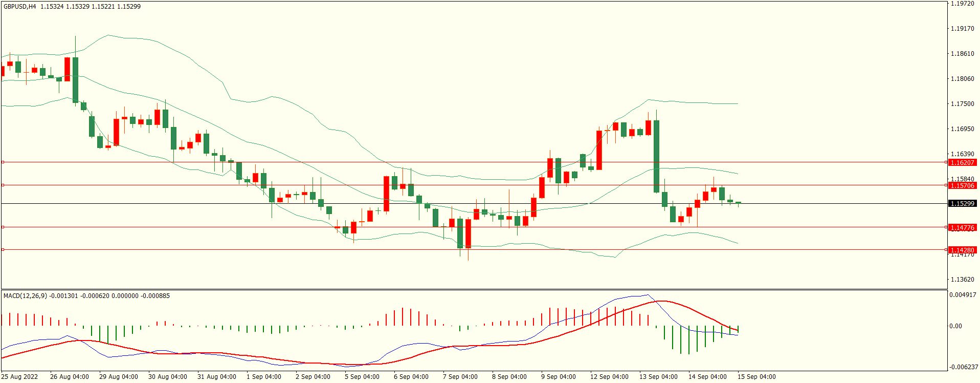Click left handle of 1.14280 horizontal line

(x=3, y=249)
